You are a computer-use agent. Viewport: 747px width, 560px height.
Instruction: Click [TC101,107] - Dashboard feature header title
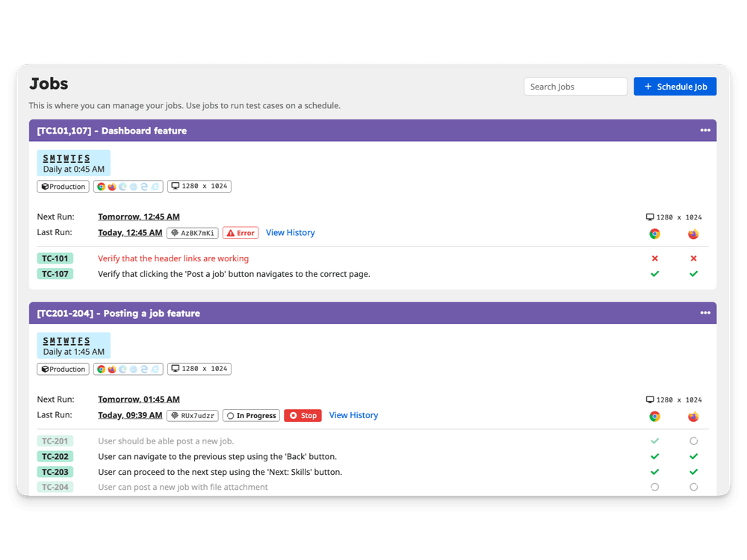[112, 131]
